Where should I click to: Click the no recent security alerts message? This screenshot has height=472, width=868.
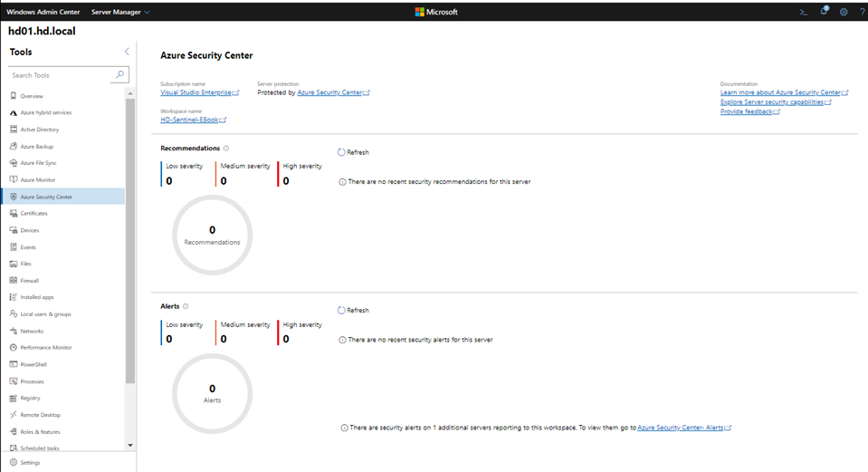[415, 340]
